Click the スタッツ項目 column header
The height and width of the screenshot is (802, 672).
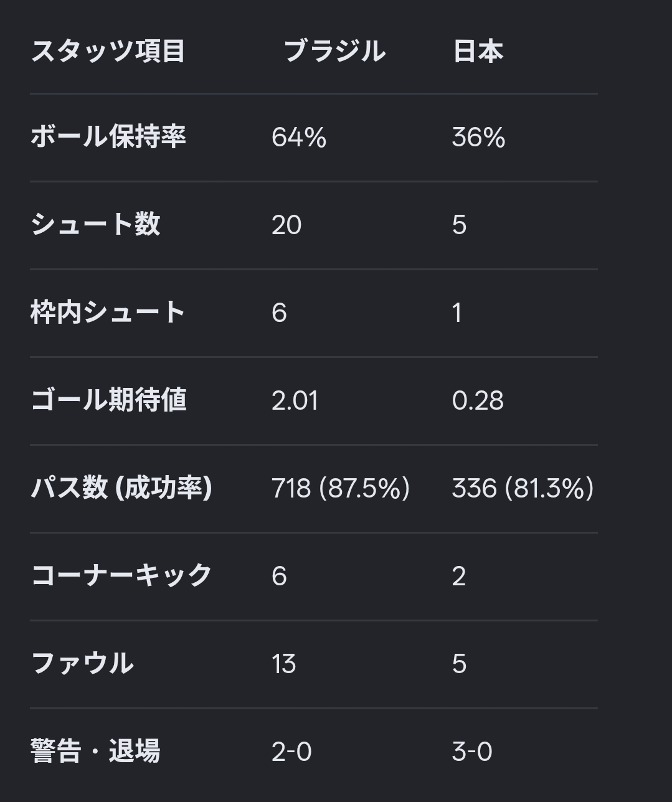[108, 50]
